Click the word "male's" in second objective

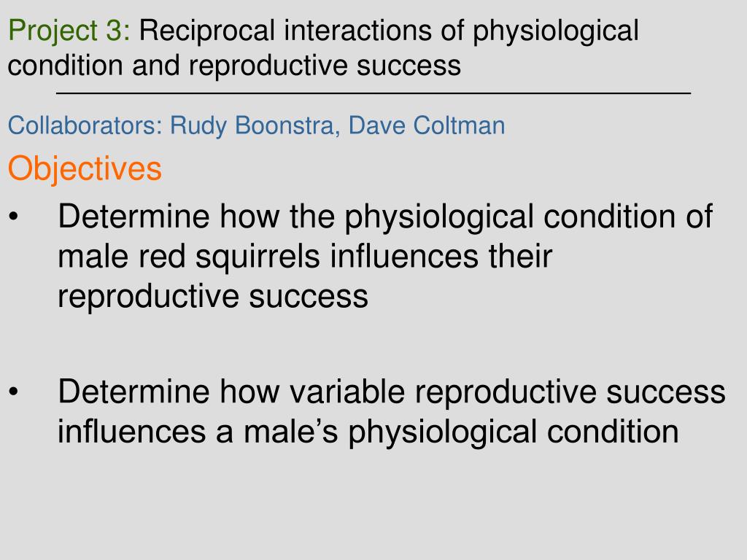coord(290,432)
